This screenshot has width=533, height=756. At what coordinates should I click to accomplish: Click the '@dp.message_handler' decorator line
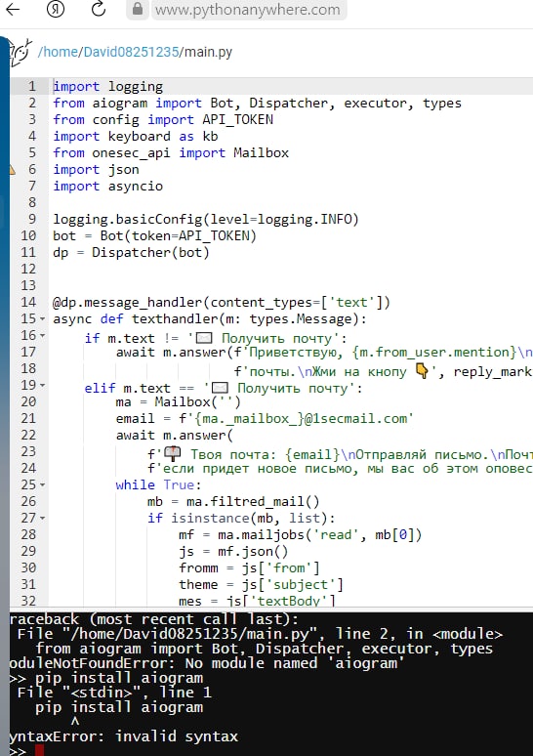222,303
